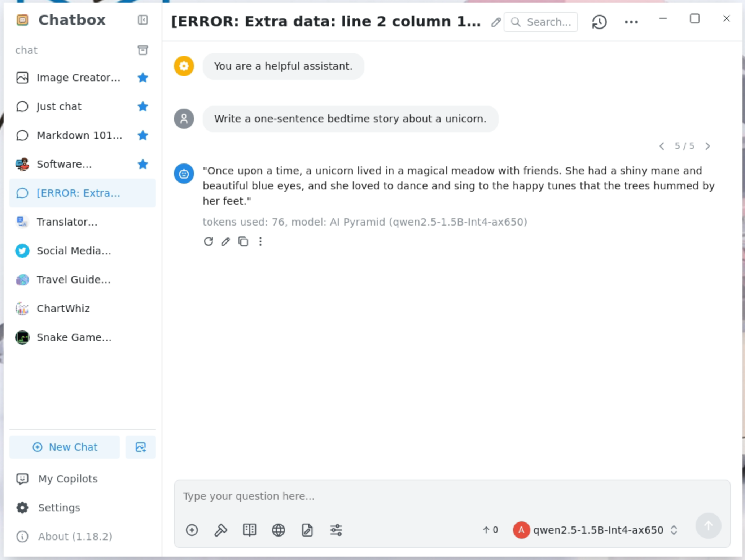Create new image chat icon button
This screenshot has width=745, height=560.
pyautogui.click(x=140, y=447)
